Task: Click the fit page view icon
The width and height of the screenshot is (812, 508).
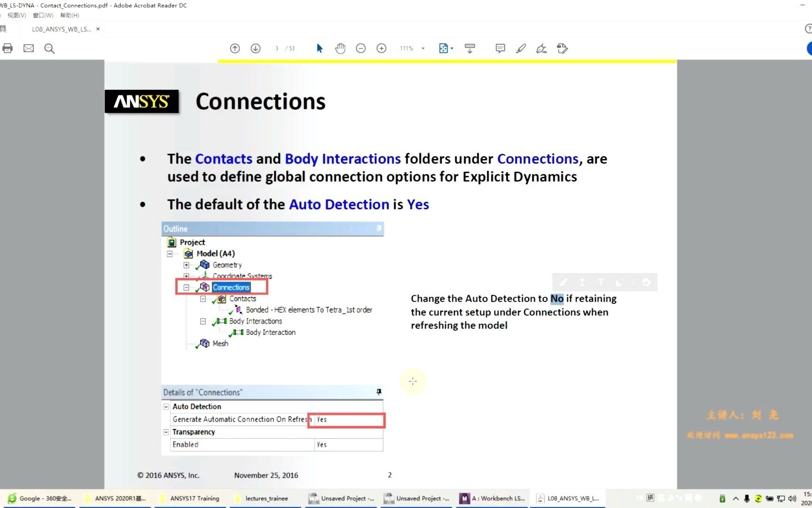Action: [443, 48]
